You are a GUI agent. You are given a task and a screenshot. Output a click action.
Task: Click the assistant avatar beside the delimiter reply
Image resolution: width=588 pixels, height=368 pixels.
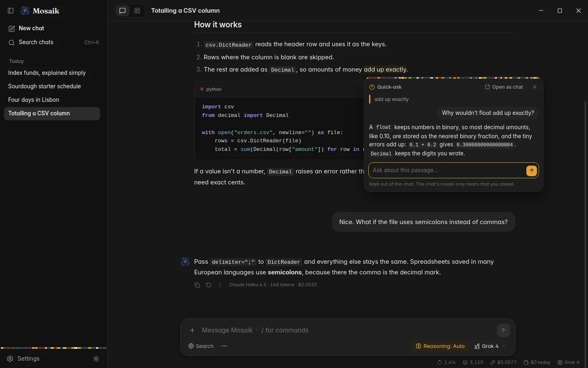(185, 262)
